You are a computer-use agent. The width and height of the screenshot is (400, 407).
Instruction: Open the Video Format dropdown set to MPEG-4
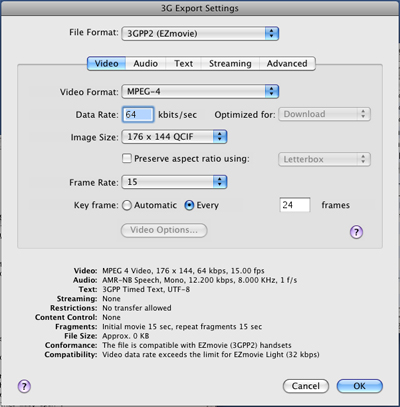200,91
